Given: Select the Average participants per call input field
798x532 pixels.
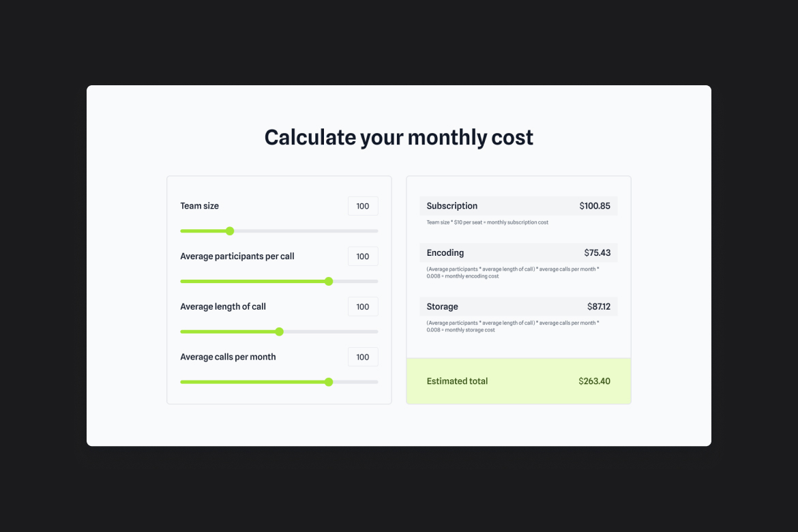Looking at the screenshot, I should click(x=363, y=256).
